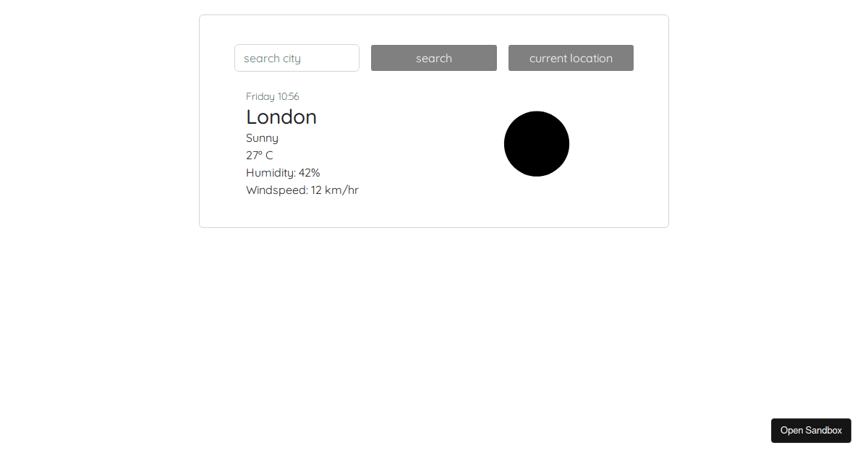Viewport: 868px width, 456px height.
Task: Click the 42% humidity value
Action: 310,173
